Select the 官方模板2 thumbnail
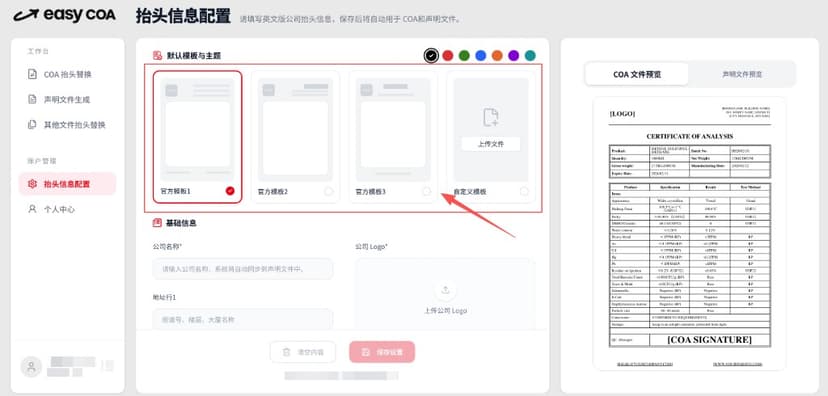Image resolution: width=828 pixels, height=396 pixels. (x=295, y=130)
